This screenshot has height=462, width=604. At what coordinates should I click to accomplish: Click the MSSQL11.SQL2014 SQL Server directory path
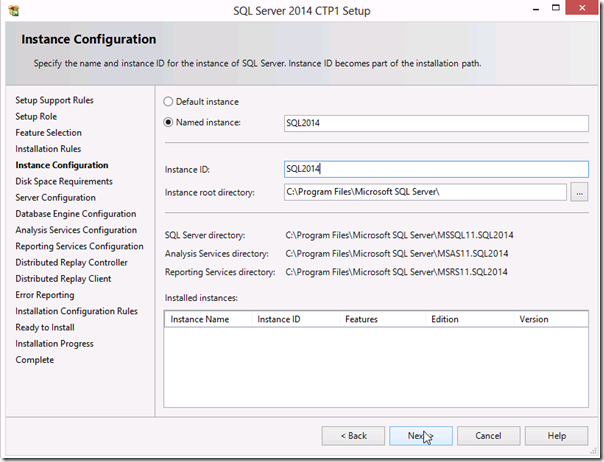tap(399, 235)
